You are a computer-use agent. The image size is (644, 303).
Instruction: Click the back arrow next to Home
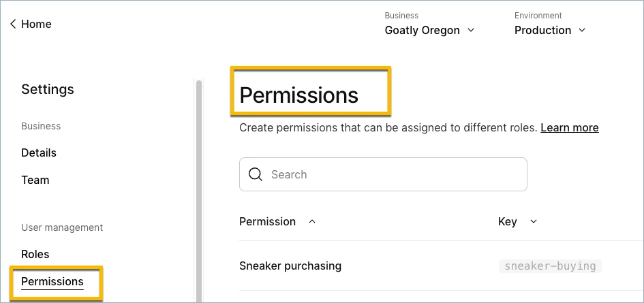[x=13, y=25]
